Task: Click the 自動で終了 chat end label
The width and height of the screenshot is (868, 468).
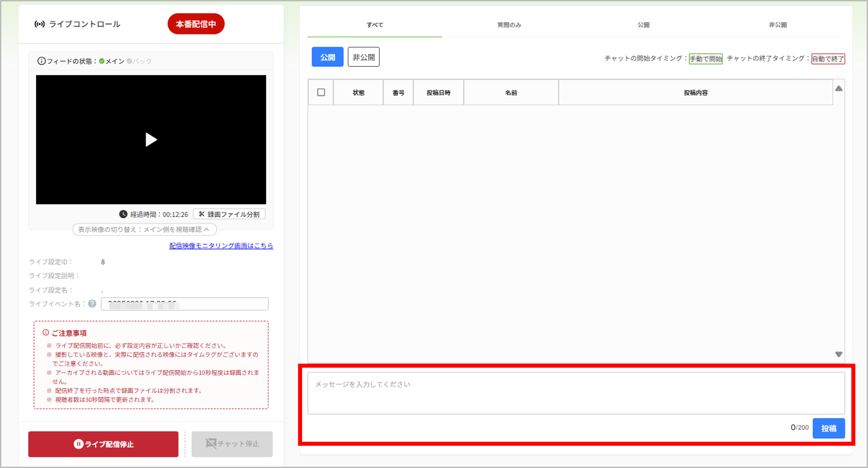Action: pyautogui.click(x=828, y=59)
